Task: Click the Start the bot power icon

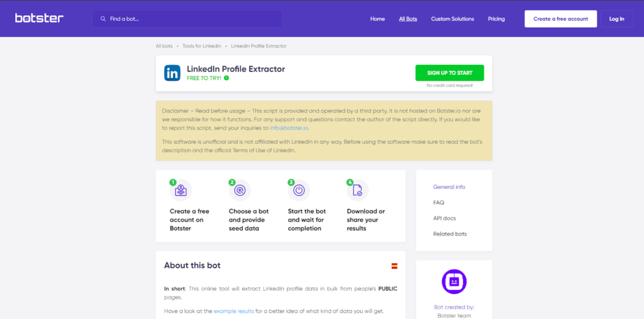Action: tap(299, 190)
